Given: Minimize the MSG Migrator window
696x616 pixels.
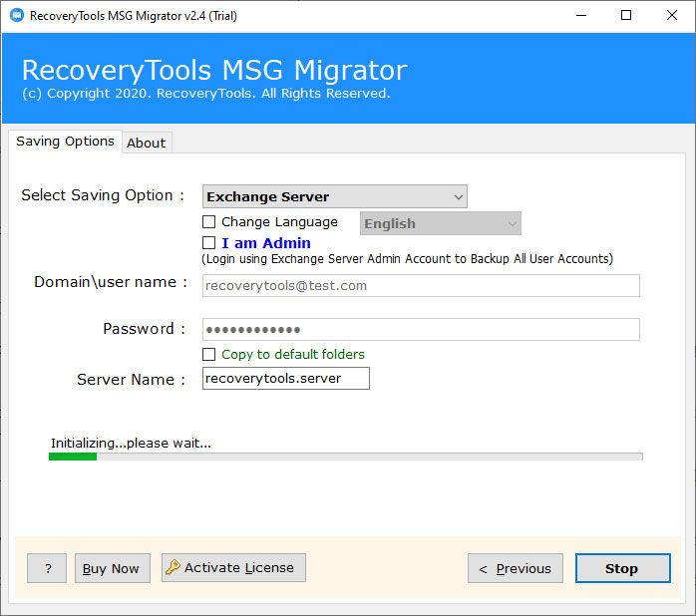Looking at the screenshot, I should [581, 16].
